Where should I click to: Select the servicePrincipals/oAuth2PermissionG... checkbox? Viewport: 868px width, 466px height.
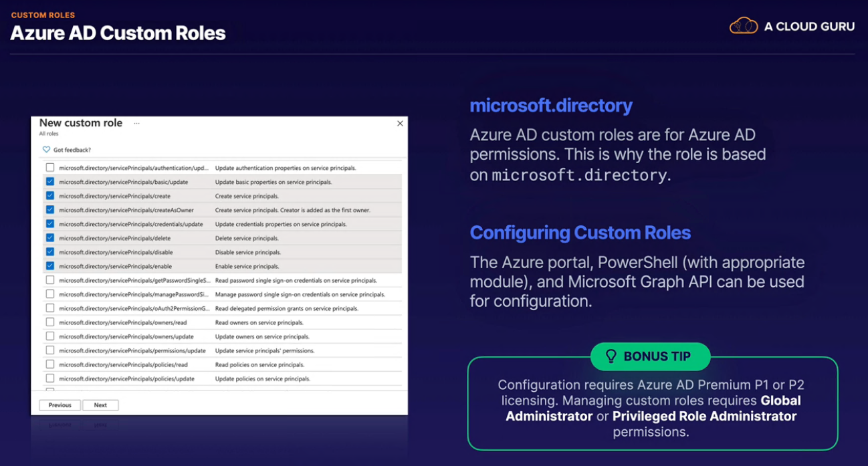[50, 308]
